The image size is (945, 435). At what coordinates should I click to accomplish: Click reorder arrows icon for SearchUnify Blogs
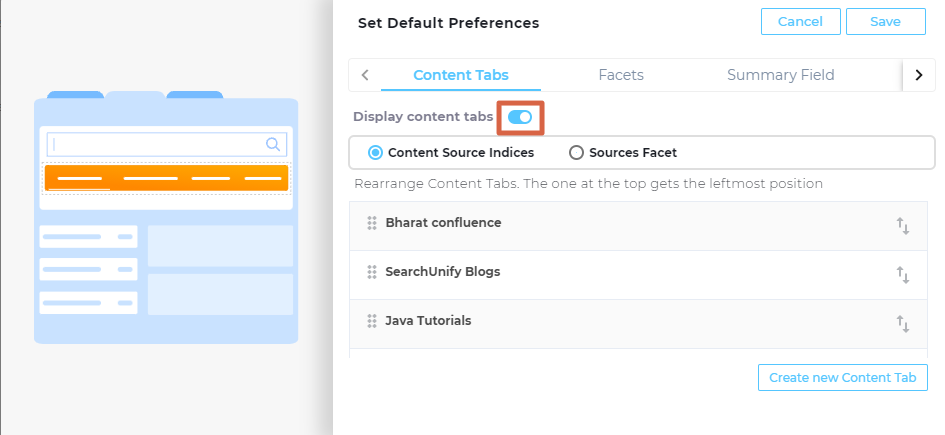tap(902, 275)
